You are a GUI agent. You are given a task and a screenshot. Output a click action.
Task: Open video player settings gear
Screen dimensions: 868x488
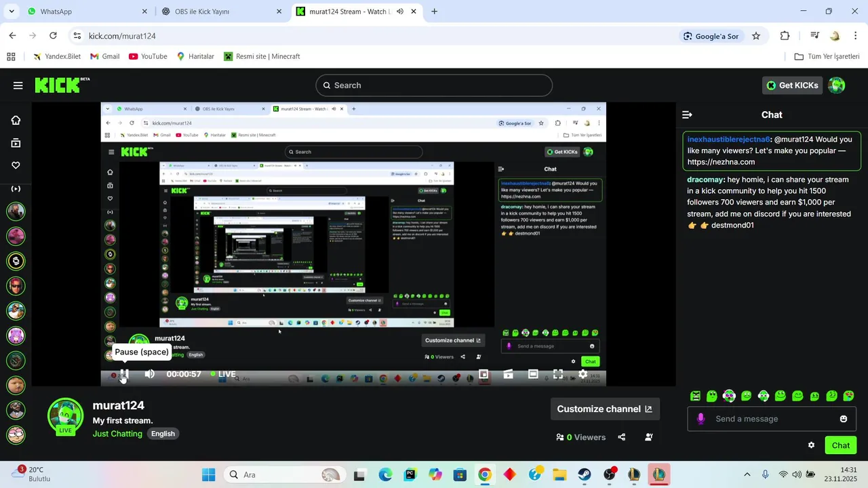[x=583, y=374]
